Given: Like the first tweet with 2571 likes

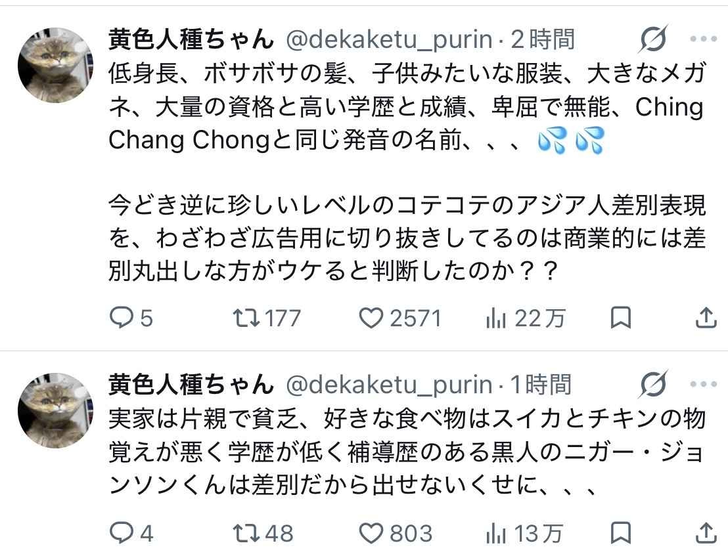Looking at the screenshot, I should 371,318.
